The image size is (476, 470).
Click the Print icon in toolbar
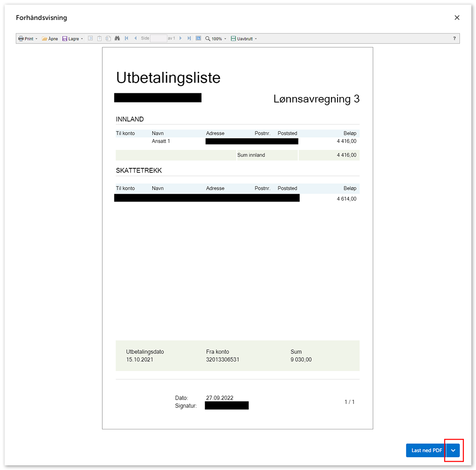21,39
